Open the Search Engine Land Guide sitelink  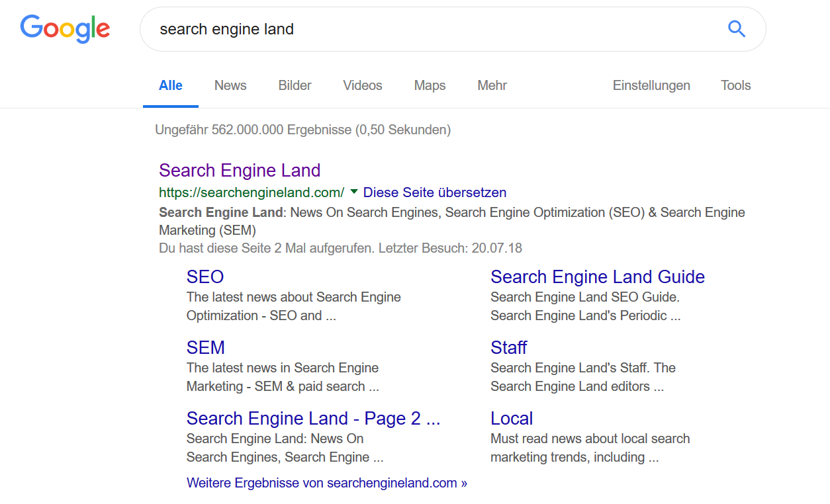[597, 276]
